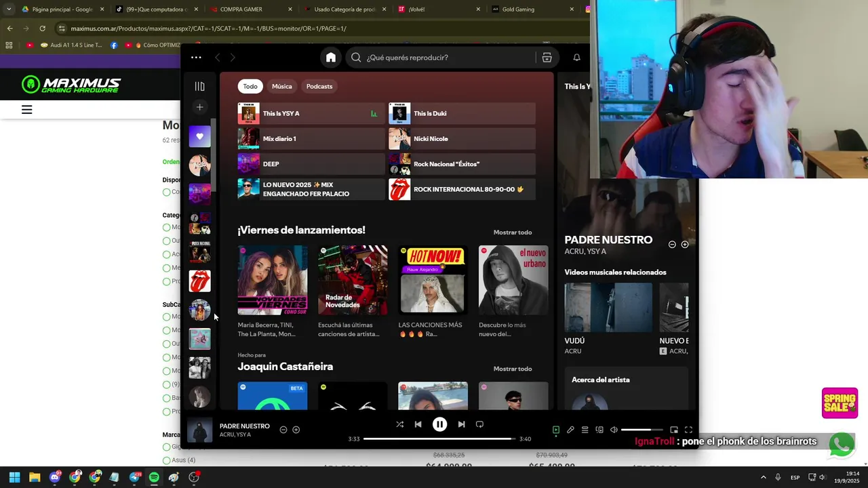The image size is (868, 488).
Task: Click the Spotify search field
Action: click(x=441, y=58)
